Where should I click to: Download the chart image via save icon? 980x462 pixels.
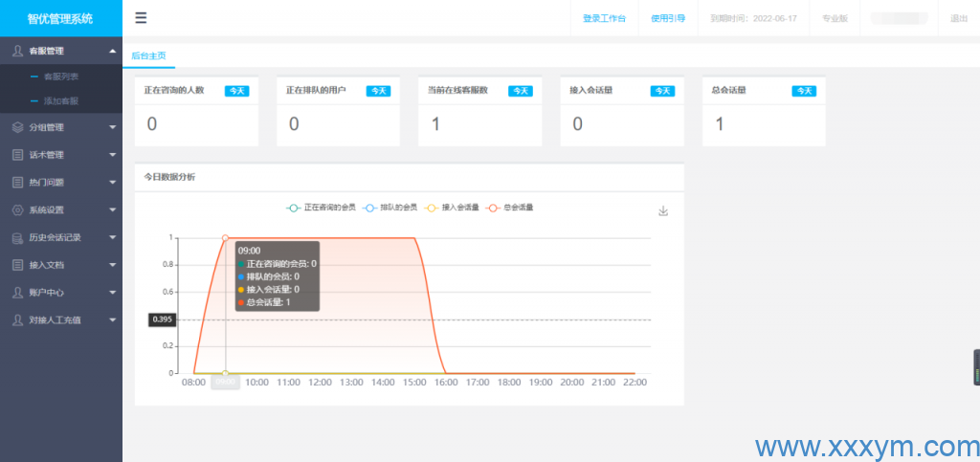click(x=663, y=211)
